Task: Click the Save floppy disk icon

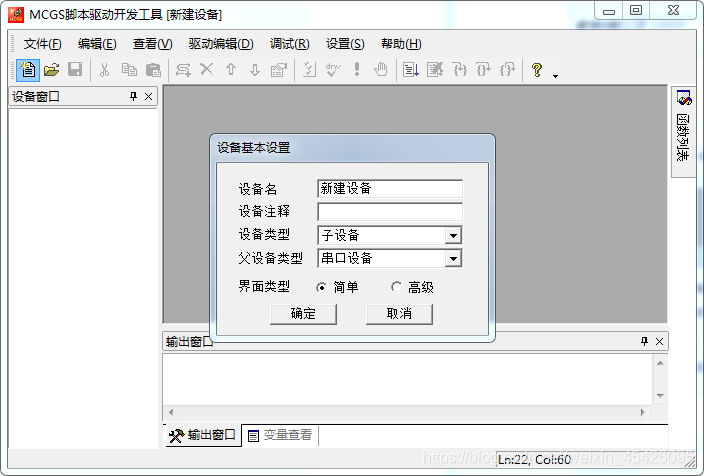Action: pyautogui.click(x=75, y=70)
